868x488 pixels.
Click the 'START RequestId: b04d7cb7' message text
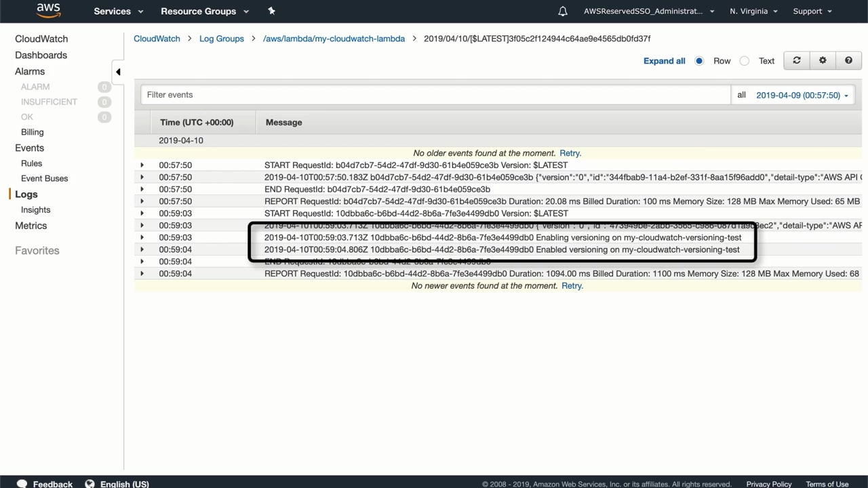416,165
